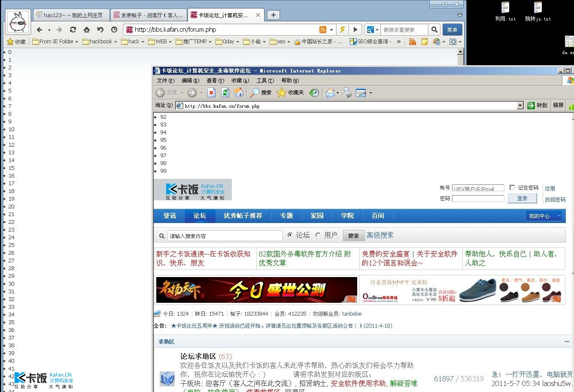Image resolution: width=574 pixels, height=392 pixels.
Task: Open the 高级搜索 link
Action: tap(380, 235)
